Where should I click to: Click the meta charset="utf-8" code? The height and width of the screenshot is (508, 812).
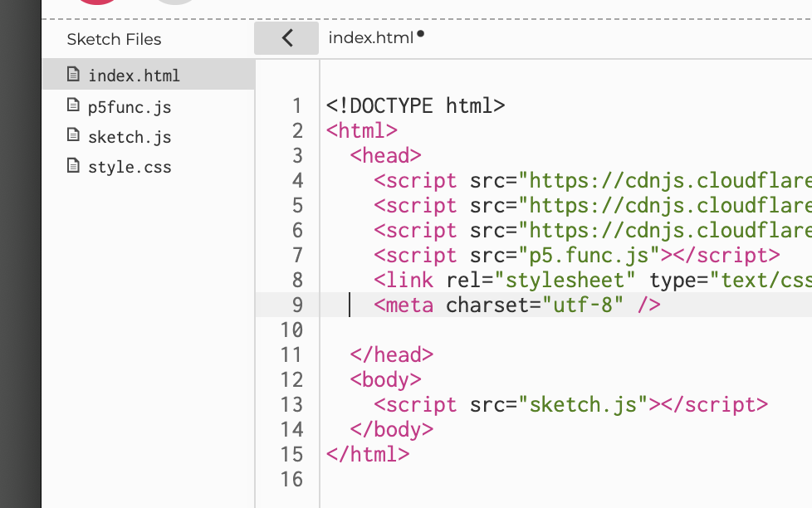517,305
